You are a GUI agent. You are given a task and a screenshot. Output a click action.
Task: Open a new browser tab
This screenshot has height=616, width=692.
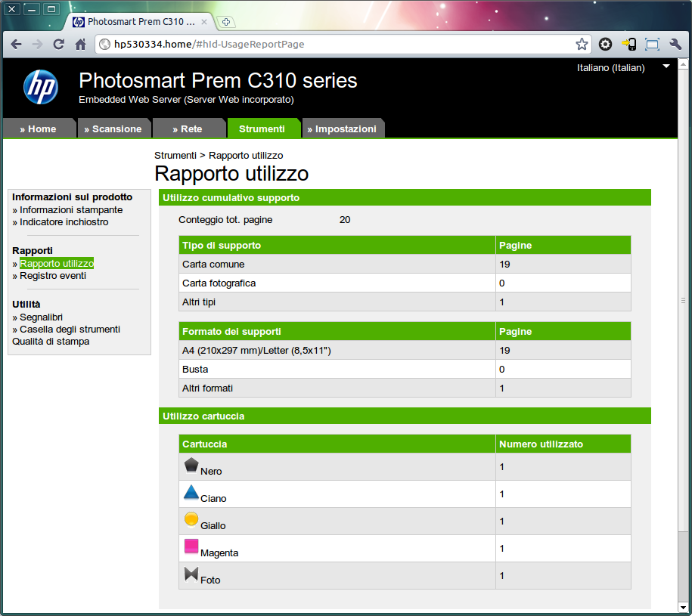[x=226, y=22]
